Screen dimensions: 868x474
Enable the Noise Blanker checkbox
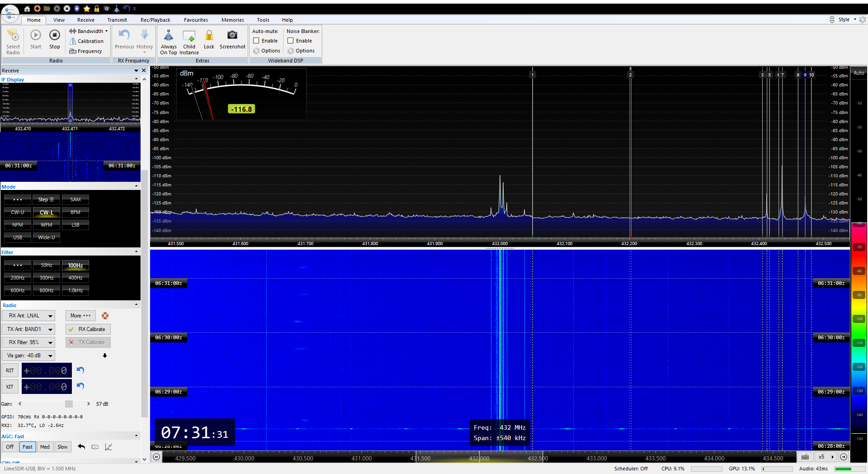pos(291,41)
